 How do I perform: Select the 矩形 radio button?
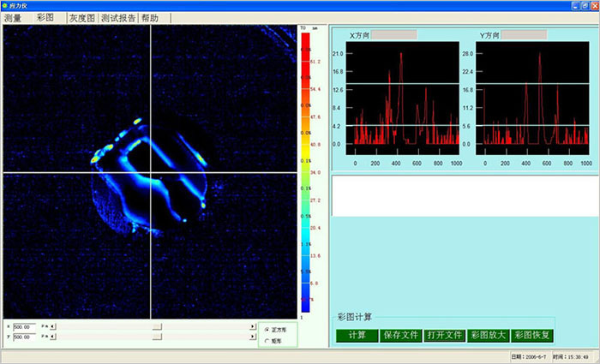(x=266, y=341)
